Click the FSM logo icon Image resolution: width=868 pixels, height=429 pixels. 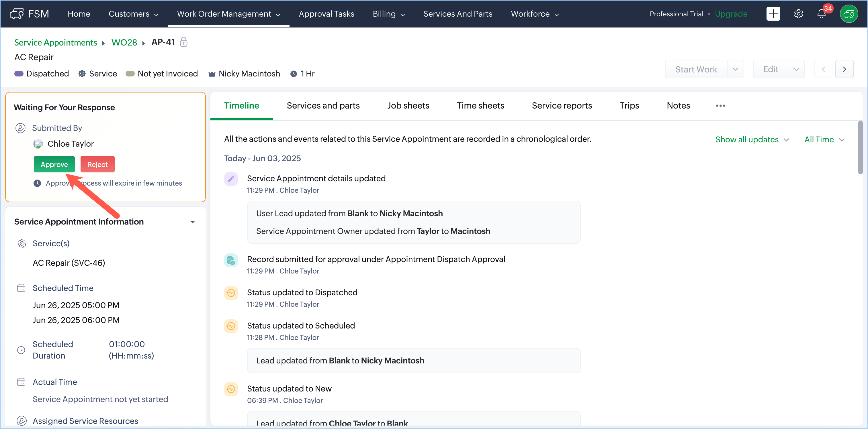17,14
